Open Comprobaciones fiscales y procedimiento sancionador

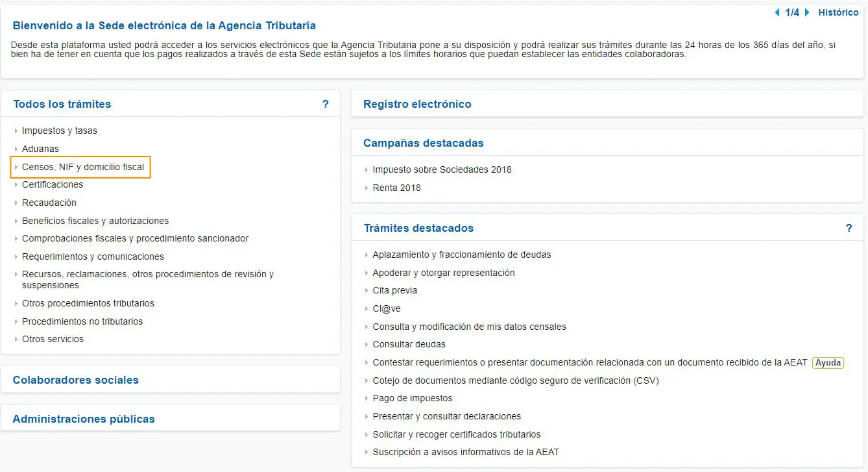pyautogui.click(x=136, y=238)
